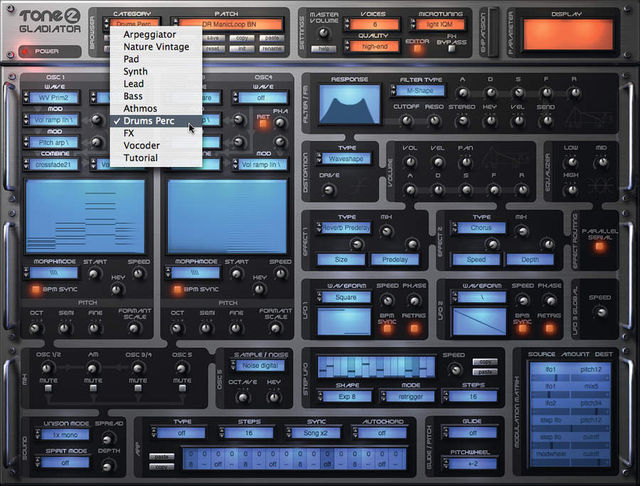This screenshot has width=640, height=486.
Task: Click the LFO 3 Global Speed knob
Action: coord(600,313)
